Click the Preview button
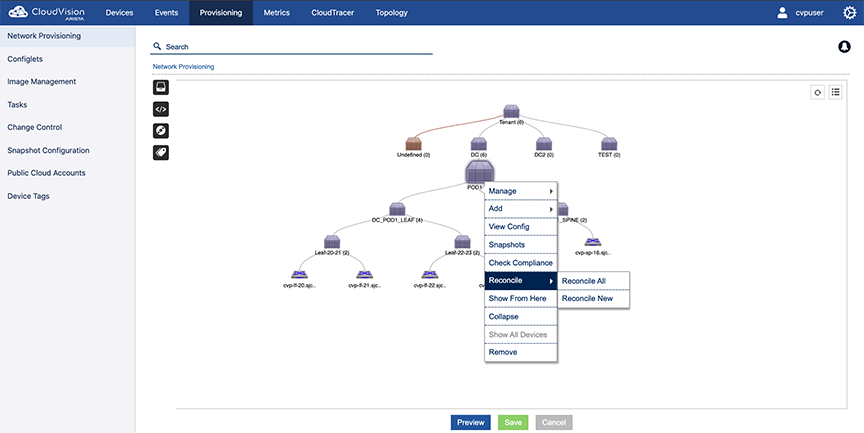The image size is (864, 433). click(x=471, y=423)
